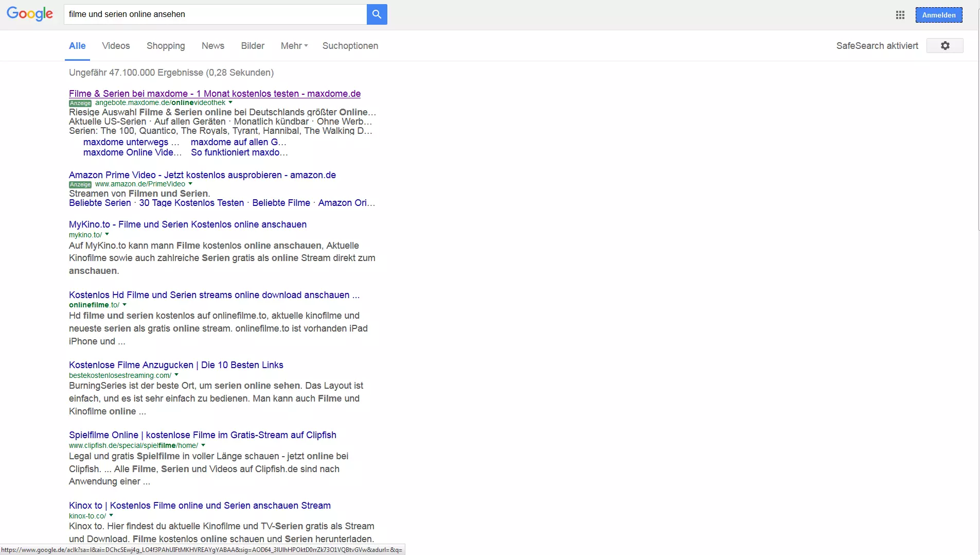The height and width of the screenshot is (555, 980).
Task: Click the www.amazon.de/PrimeVideo URL text
Action: pyautogui.click(x=140, y=184)
